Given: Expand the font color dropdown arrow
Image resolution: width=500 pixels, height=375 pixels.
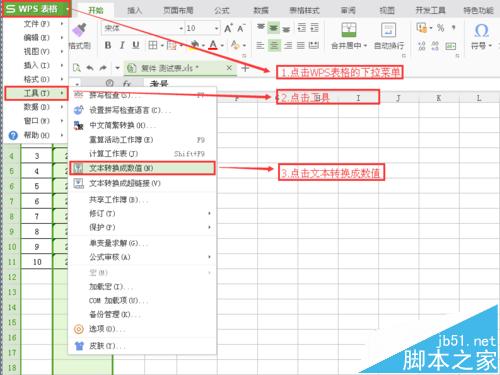Looking at the screenshot, I should [x=222, y=45].
